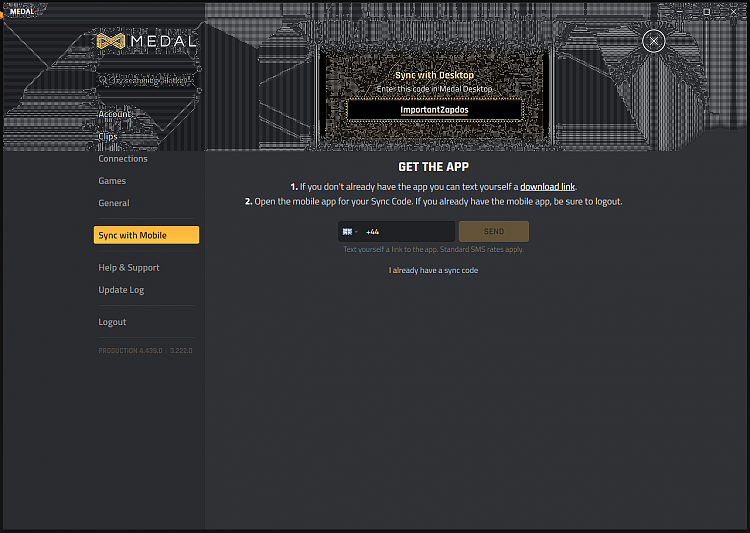750x533 pixels.
Task: Open the General settings section
Action: [x=114, y=203]
